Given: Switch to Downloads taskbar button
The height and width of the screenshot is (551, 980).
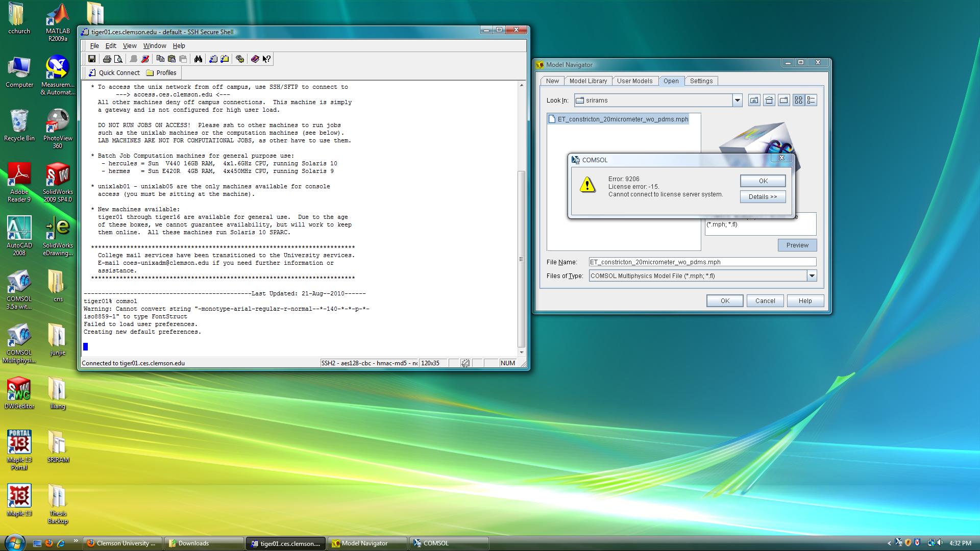Looking at the screenshot, I should (x=203, y=543).
